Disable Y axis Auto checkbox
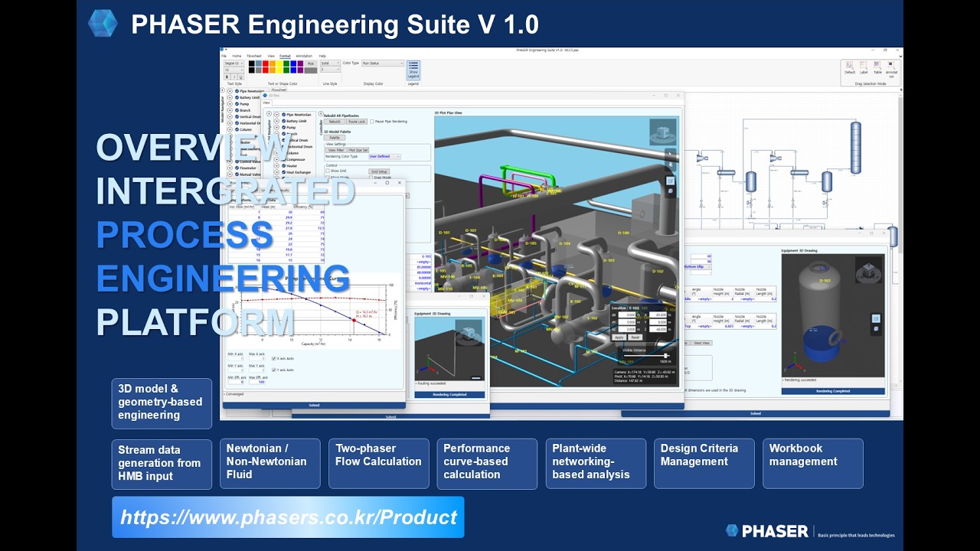This screenshot has width=980, height=551. coord(273,370)
